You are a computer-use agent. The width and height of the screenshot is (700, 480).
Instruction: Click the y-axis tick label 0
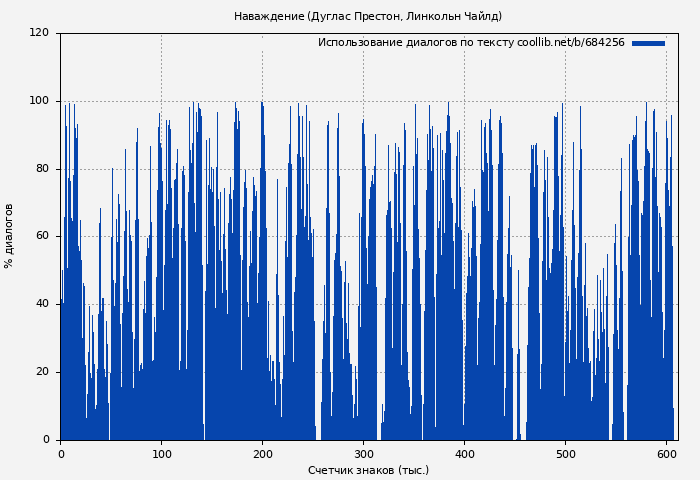46,440
